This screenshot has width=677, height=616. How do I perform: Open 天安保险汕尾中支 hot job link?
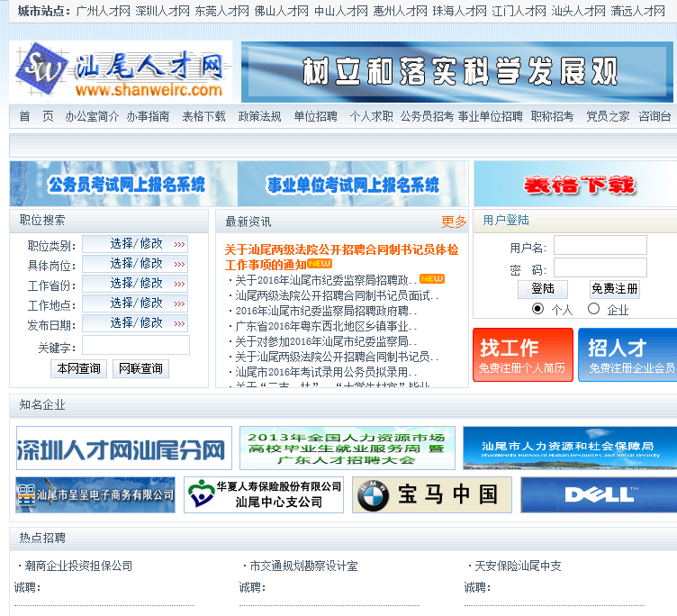(518, 566)
